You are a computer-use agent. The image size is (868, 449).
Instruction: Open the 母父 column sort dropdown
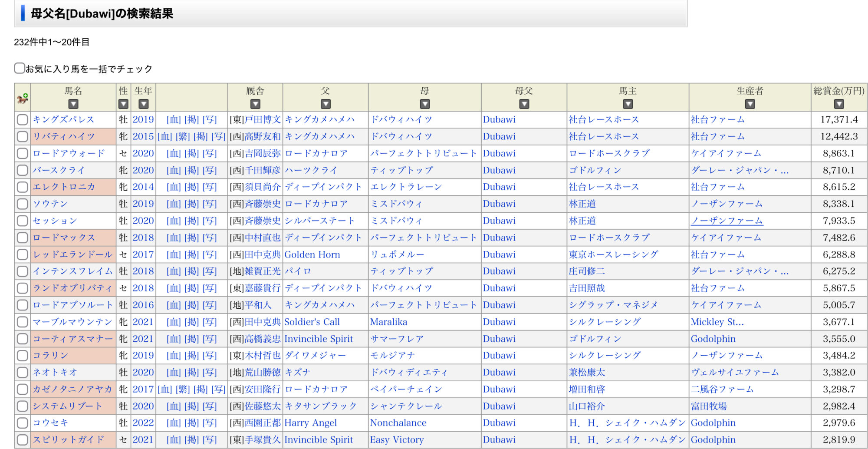524,104
